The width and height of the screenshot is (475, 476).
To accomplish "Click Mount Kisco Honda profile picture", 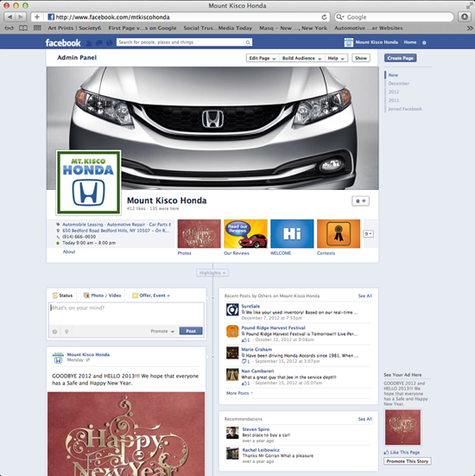I will pyautogui.click(x=89, y=182).
